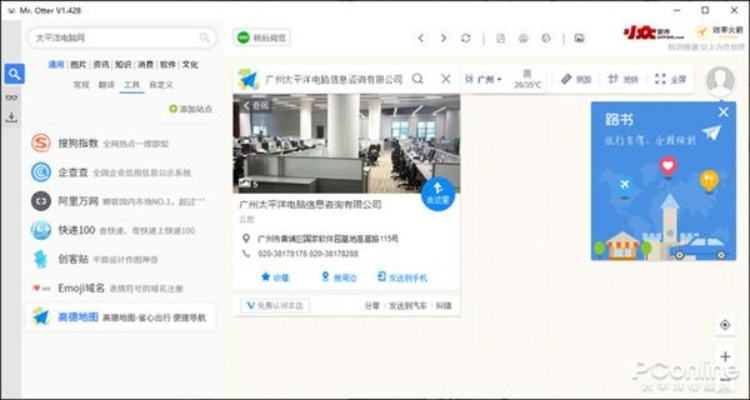The image size is (750, 400).
Task: Open the 搜狗指数 site entry
Action: 121,143
